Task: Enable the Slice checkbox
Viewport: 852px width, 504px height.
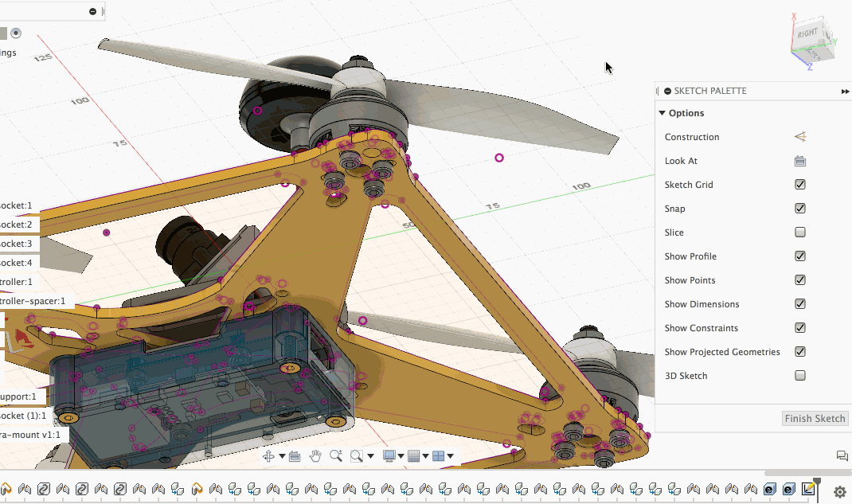Action: tap(800, 232)
